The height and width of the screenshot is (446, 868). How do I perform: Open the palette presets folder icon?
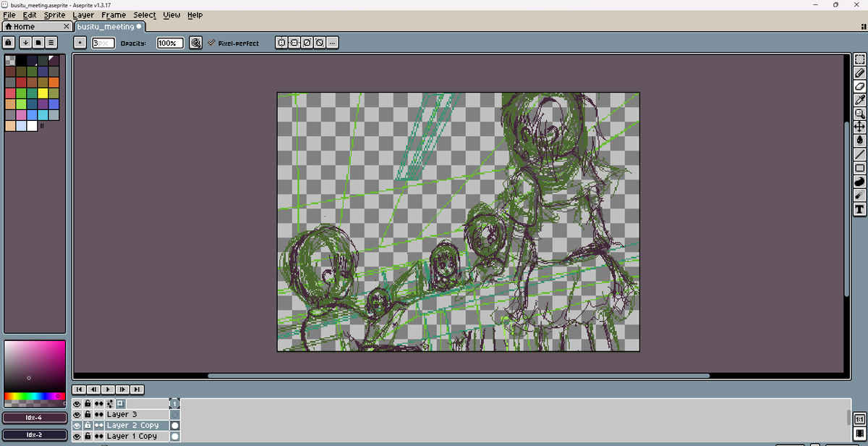point(38,43)
